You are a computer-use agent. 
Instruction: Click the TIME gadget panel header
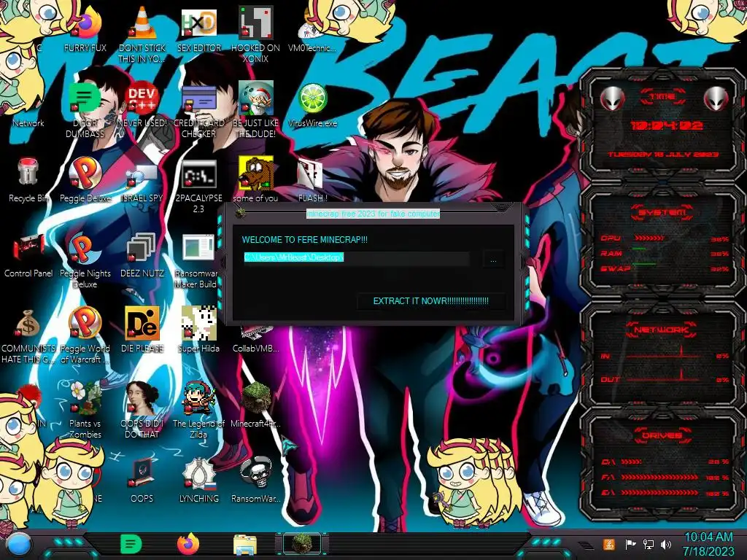(662, 97)
